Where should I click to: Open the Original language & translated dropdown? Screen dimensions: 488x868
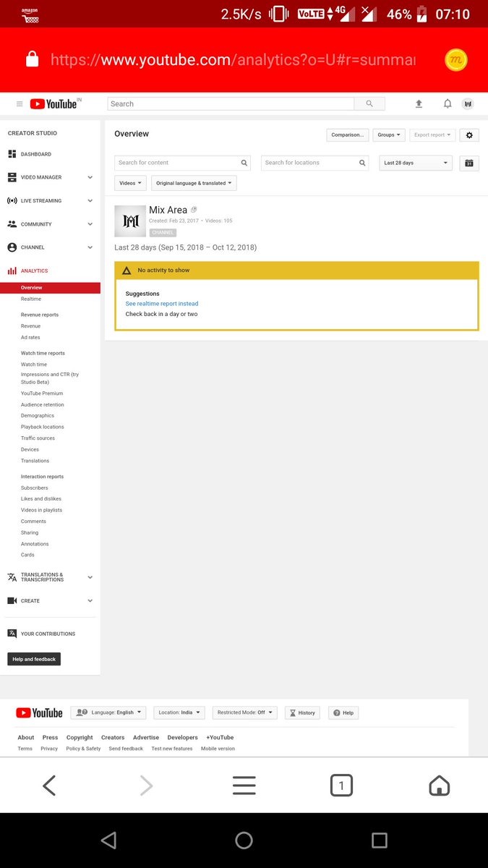pos(194,183)
